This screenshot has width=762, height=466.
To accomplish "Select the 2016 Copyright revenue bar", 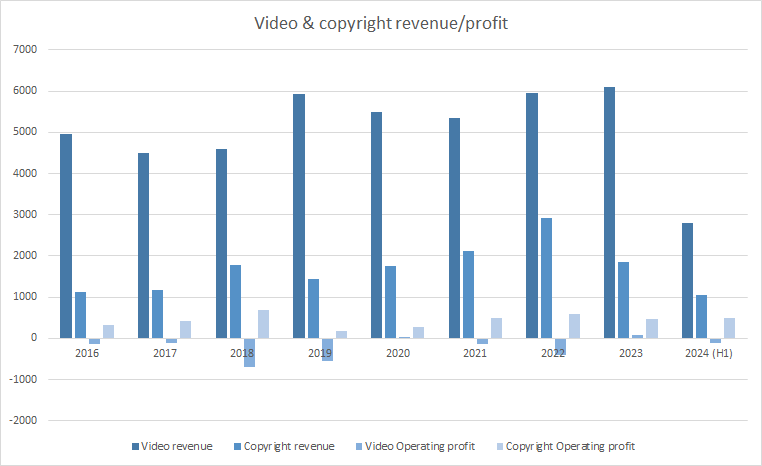I will (80, 315).
